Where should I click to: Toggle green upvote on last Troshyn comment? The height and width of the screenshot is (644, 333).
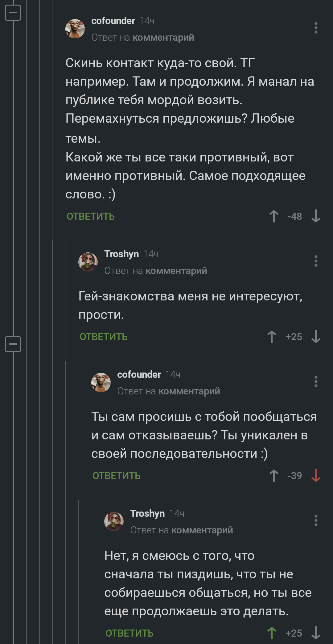pyautogui.click(x=272, y=633)
